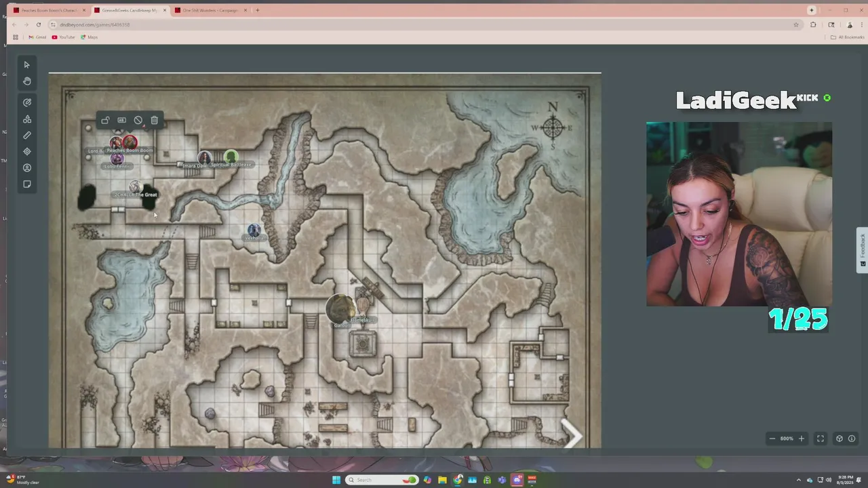Close the Peaches Boom Boom's Character tab

pos(84,10)
